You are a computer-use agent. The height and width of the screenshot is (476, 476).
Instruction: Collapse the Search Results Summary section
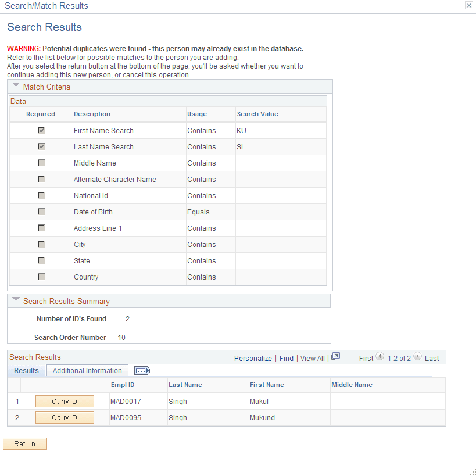click(x=15, y=300)
